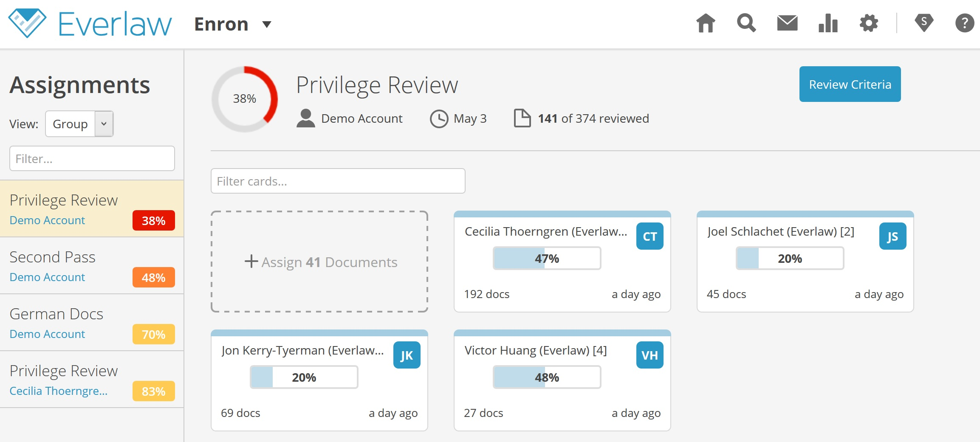
Task: Open the search icon in the top bar
Action: click(746, 23)
